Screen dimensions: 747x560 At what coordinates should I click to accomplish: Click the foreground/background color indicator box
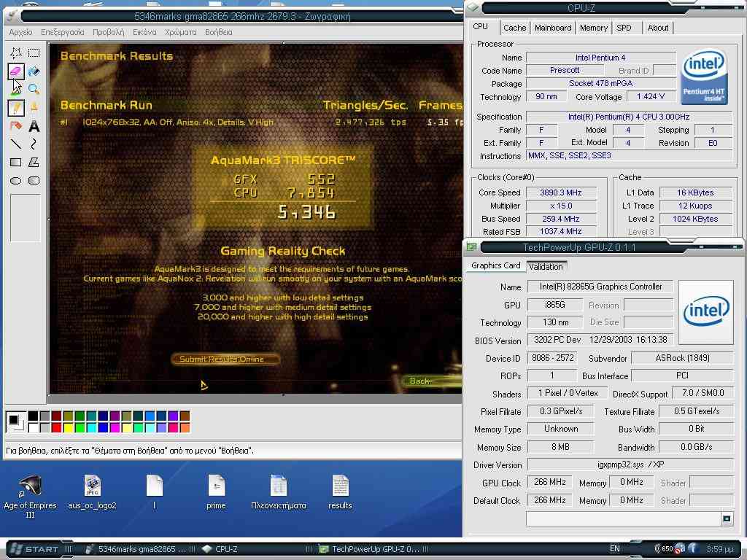[x=15, y=421]
